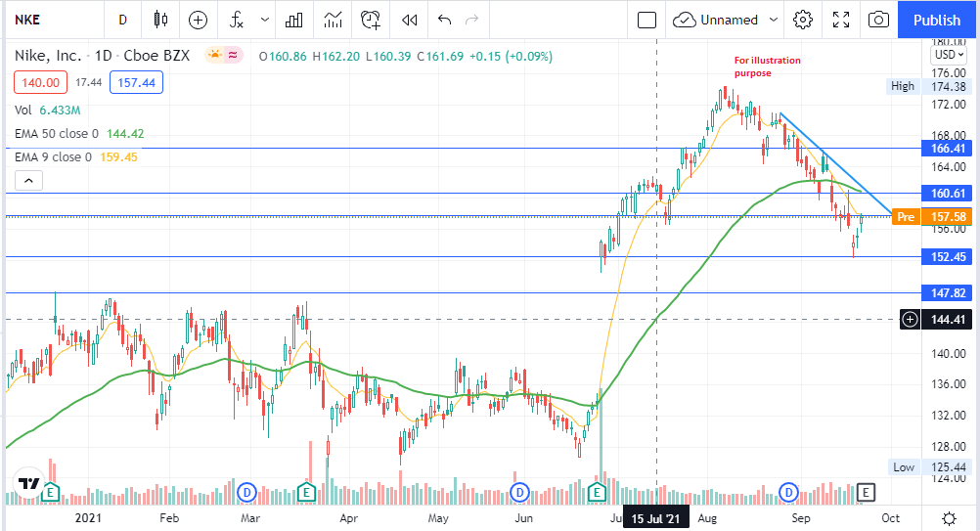980x531 pixels.
Task: Click the dividend D marker near March
Action: point(247,493)
